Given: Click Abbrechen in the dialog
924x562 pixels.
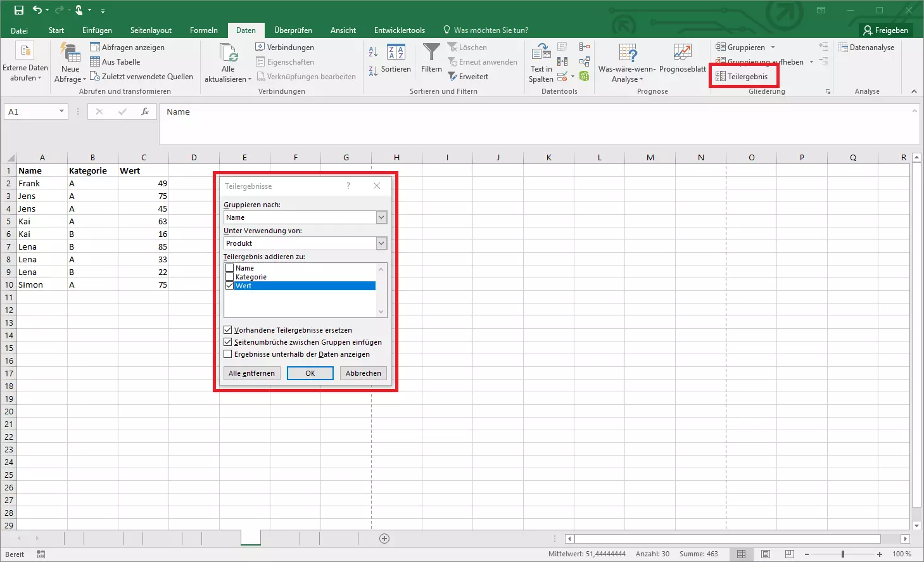Looking at the screenshot, I should pos(364,373).
